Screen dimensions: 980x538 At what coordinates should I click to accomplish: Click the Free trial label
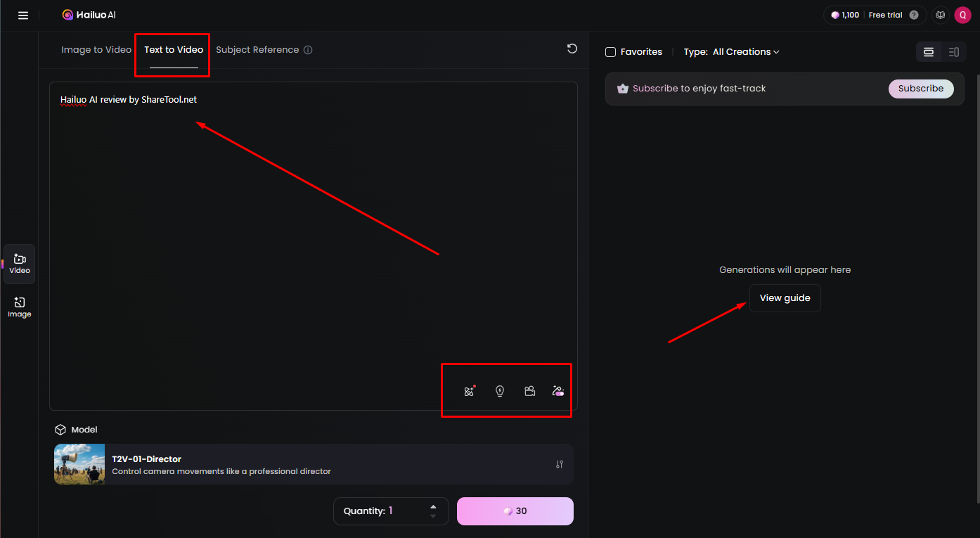click(885, 15)
